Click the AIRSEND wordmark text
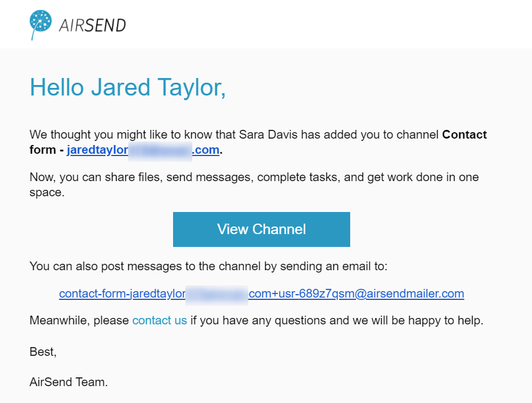The height and width of the screenshot is (403, 532). 92,26
